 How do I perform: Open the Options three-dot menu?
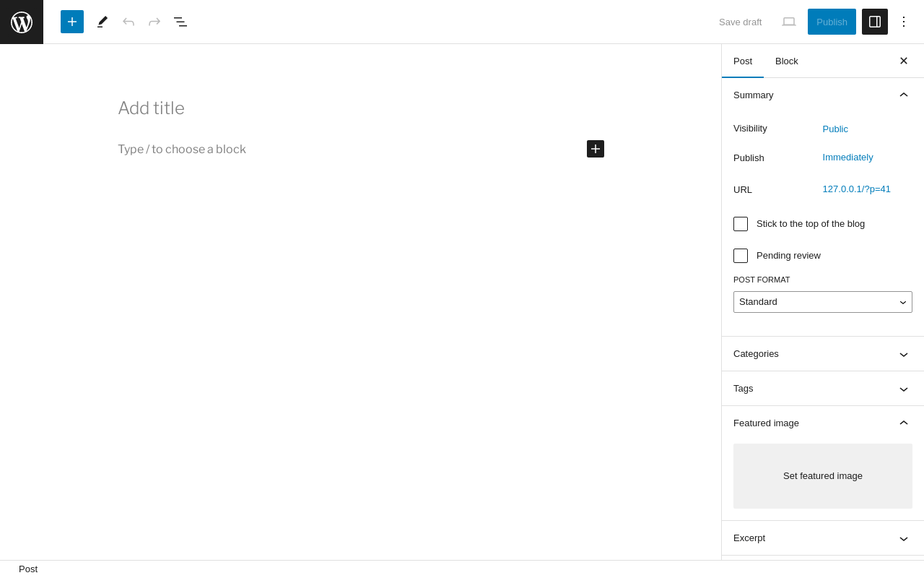tap(904, 22)
